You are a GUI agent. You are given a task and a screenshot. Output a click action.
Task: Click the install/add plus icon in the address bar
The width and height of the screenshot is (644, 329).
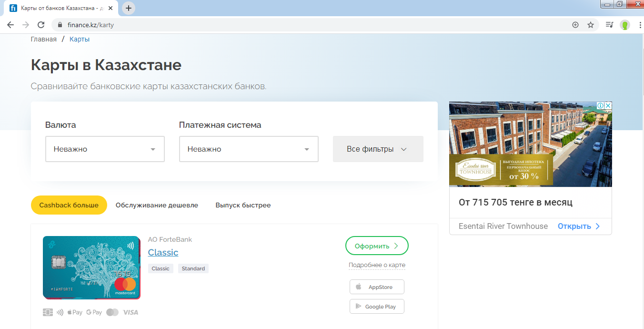575,25
